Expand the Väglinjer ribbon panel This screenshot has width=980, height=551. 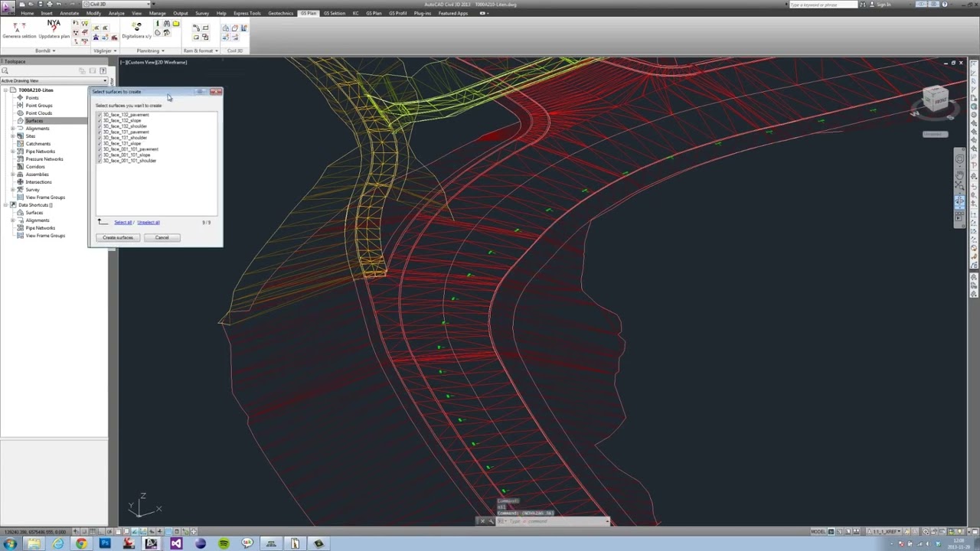pyautogui.click(x=103, y=51)
